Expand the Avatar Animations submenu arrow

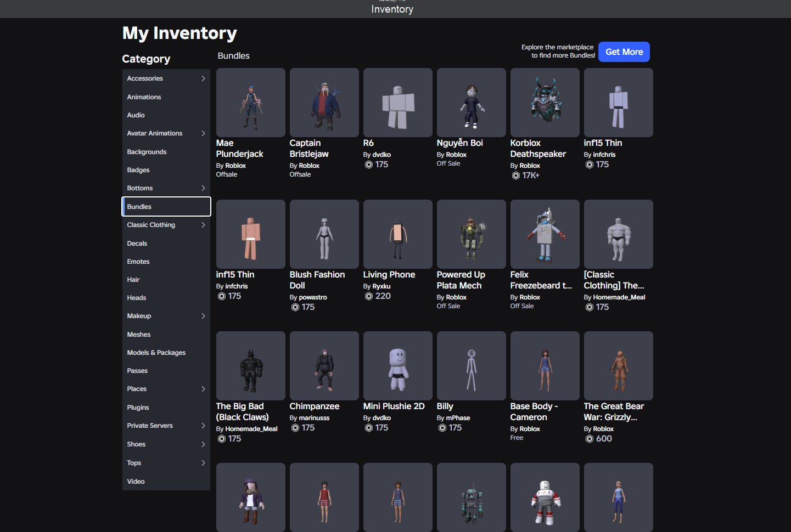203,133
